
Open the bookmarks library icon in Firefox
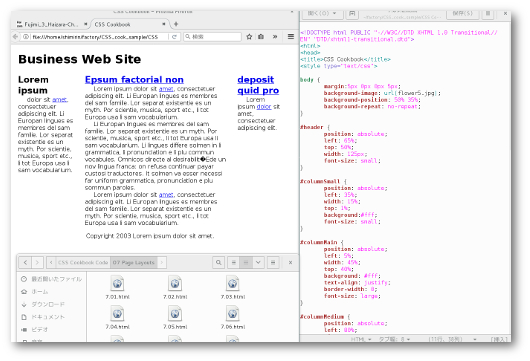261,37
